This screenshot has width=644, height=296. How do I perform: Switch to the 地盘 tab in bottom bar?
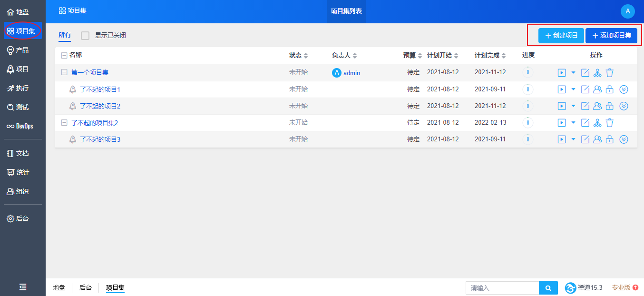[59, 287]
